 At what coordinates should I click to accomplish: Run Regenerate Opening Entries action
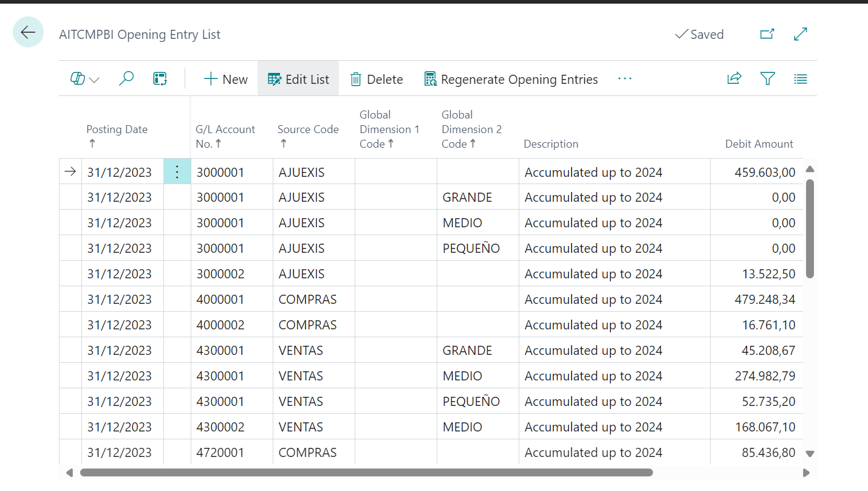(511, 79)
